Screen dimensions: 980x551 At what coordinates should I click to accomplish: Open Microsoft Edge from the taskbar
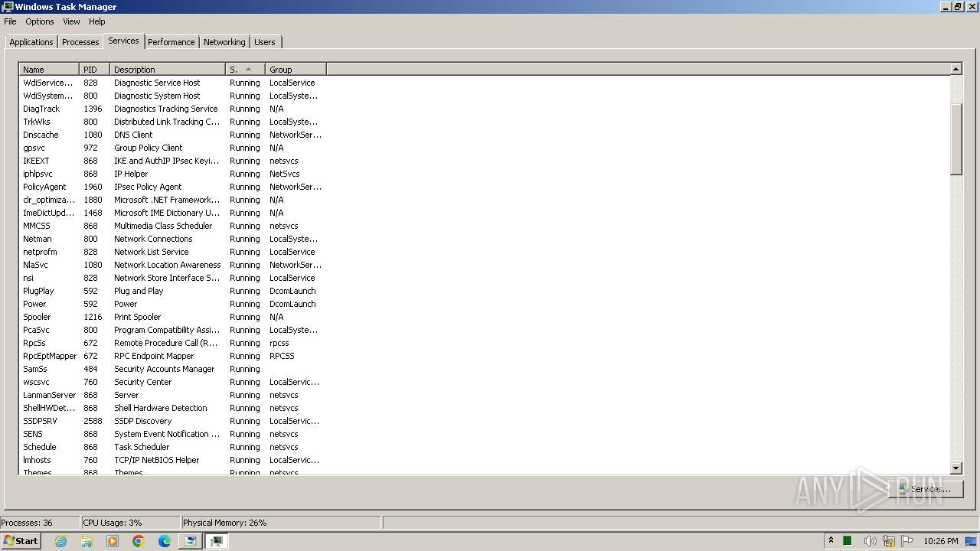tap(165, 541)
